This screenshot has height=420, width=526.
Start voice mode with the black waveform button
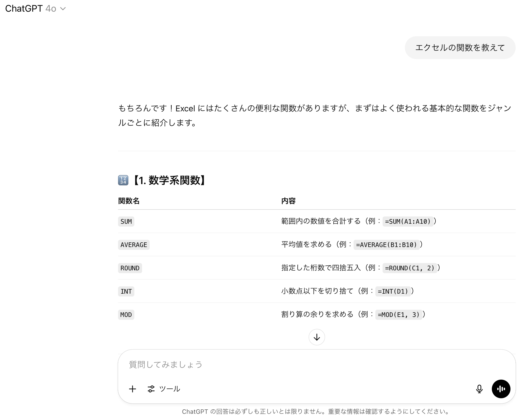[x=501, y=389]
